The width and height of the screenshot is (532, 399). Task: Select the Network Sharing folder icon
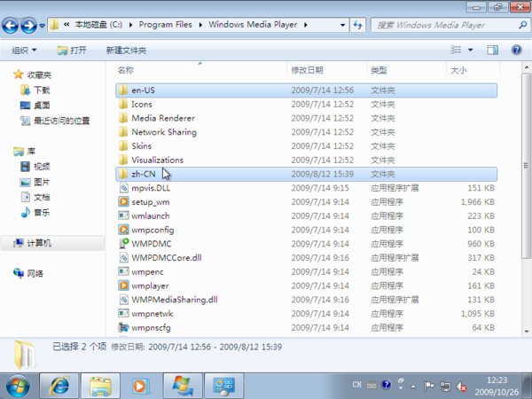[x=123, y=131]
